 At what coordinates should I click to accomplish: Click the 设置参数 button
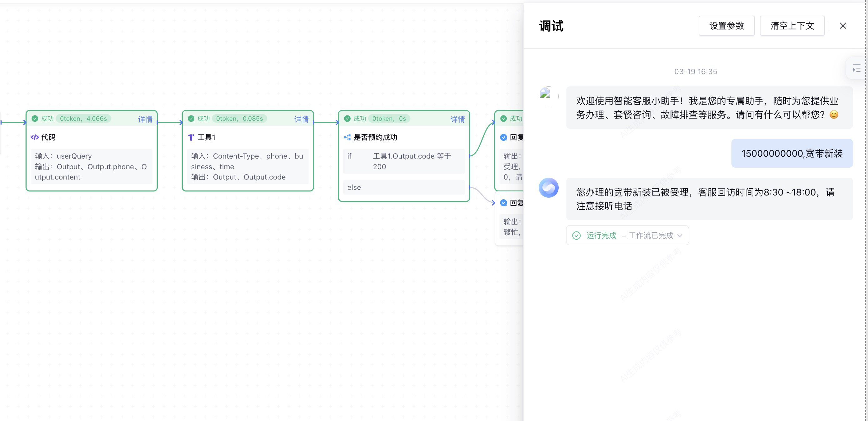pos(726,26)
